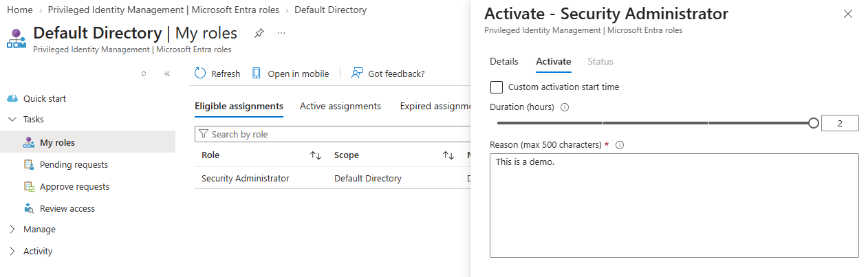Image resolution: width=868 pixels, height=277 pixels.
Task: Check Custom activation start time checkbox
Action: click(496, 87)
